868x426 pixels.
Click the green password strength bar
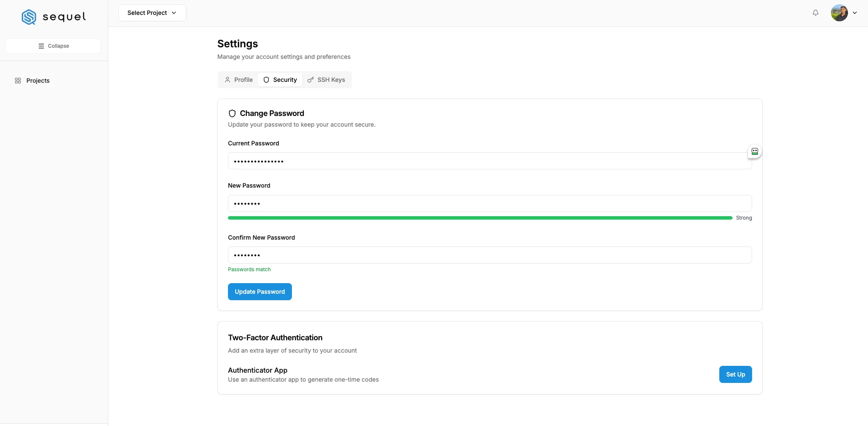point(480,218)
